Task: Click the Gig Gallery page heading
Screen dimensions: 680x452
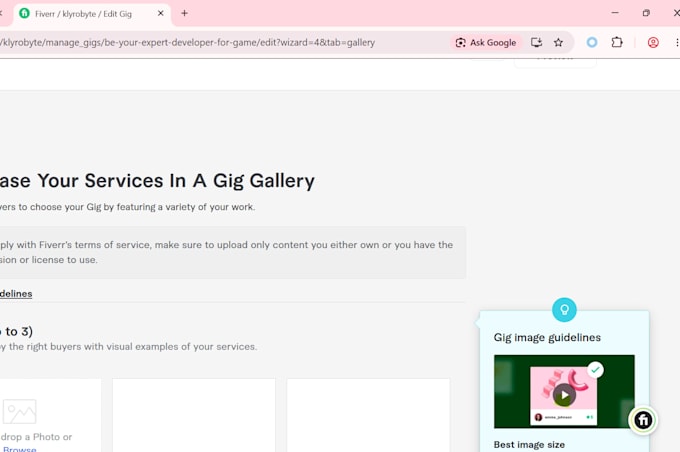Action: coord(157,181)
